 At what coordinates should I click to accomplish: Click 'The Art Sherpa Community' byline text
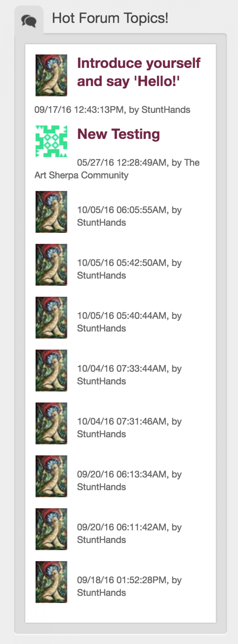[81, 175]
